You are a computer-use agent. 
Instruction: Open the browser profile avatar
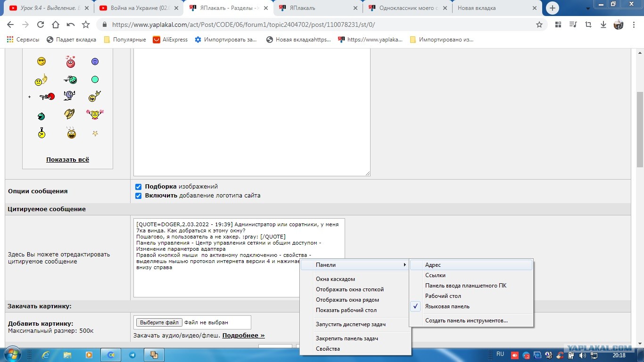[619, 25]
